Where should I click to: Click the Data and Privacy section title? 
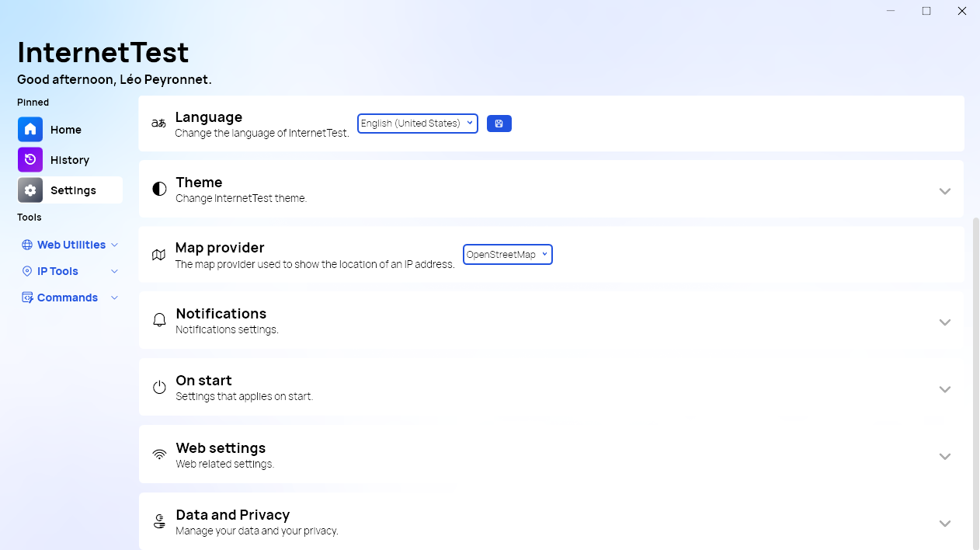pos(233,515)
